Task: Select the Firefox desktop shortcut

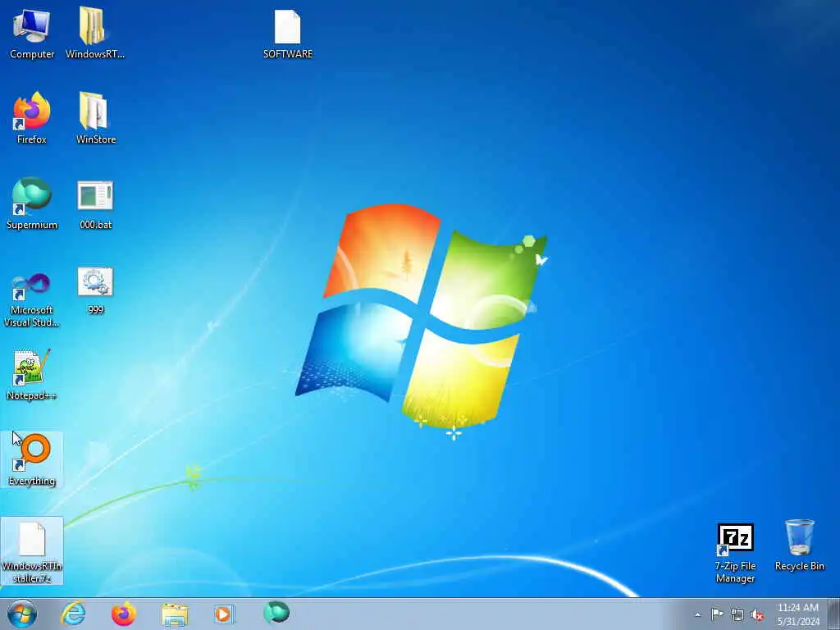Action: click(x=32, y=118)
